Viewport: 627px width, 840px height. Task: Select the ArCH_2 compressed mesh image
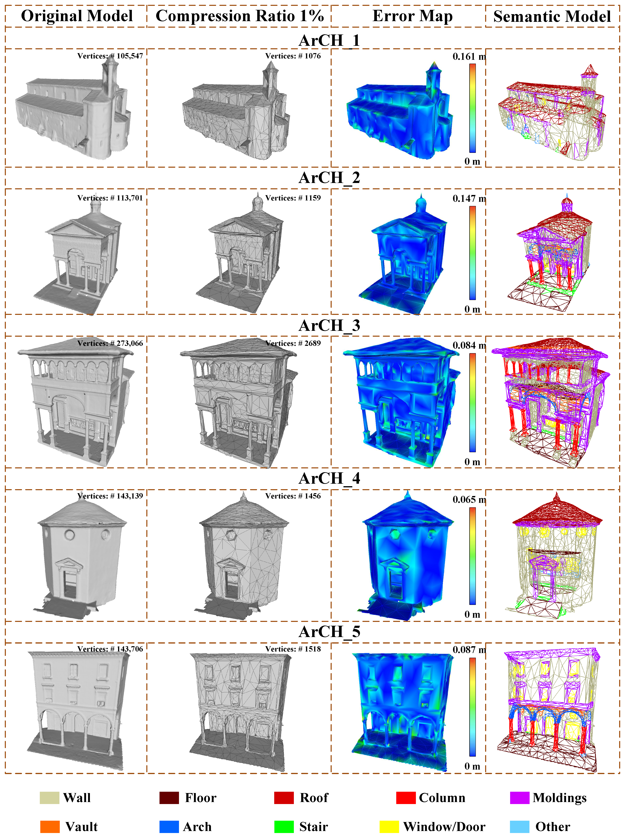pos(240,252)
